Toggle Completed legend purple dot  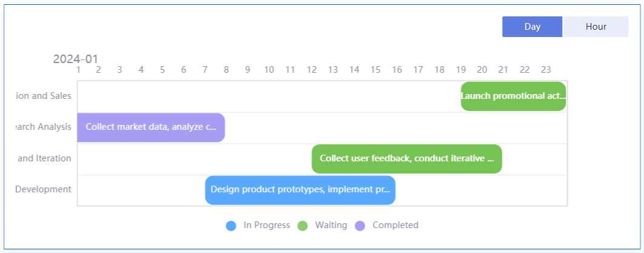click(360, 226)
